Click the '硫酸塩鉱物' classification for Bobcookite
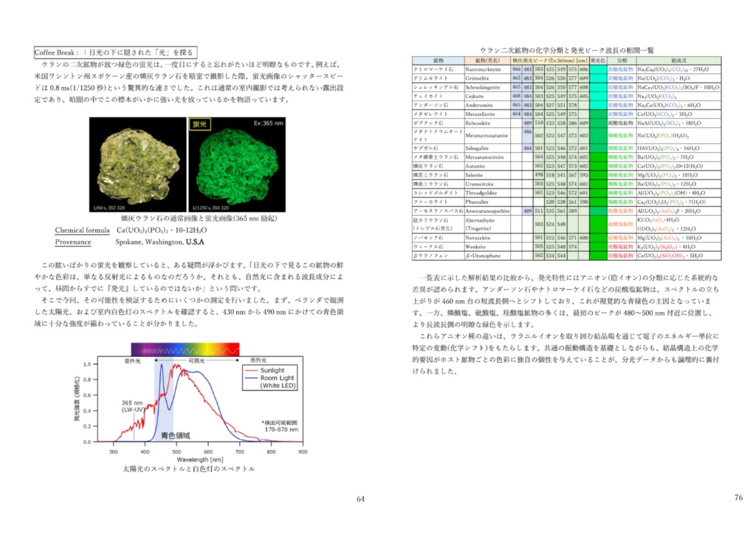756x535 pixels. [622, 123]
